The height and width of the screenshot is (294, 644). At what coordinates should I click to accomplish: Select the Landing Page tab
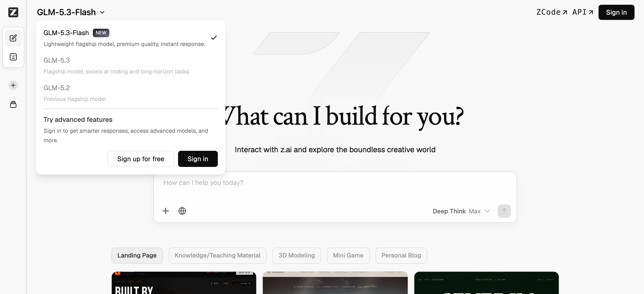point(137,255)
